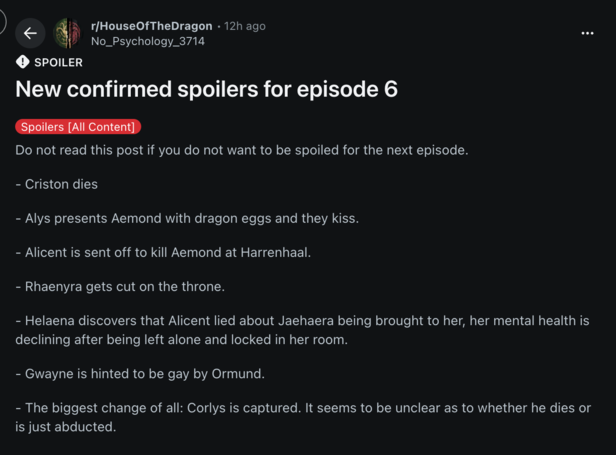
Task: Click the 'Criston dies' bullet line
Action: pos(57,184)
